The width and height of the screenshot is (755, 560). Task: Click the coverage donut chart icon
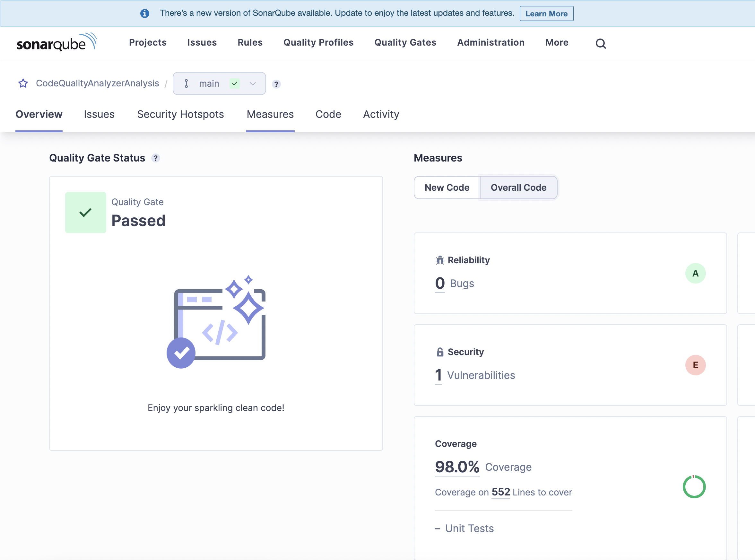(x=694, y=487)
